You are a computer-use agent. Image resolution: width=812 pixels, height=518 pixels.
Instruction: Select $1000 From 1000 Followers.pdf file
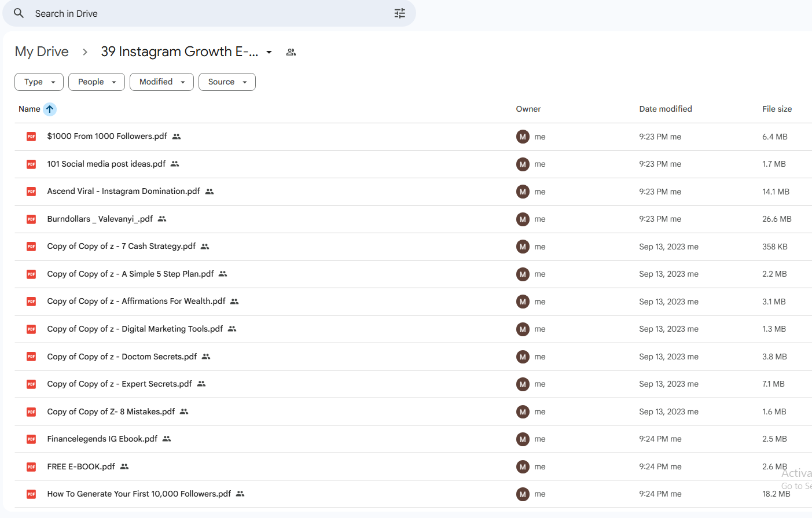(107, 137)
